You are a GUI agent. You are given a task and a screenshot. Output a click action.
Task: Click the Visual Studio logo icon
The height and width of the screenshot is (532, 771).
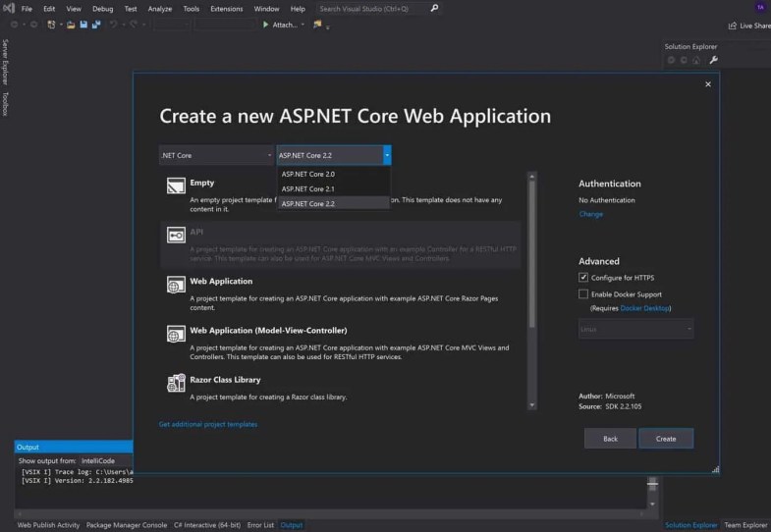click(x=9, y=8)
